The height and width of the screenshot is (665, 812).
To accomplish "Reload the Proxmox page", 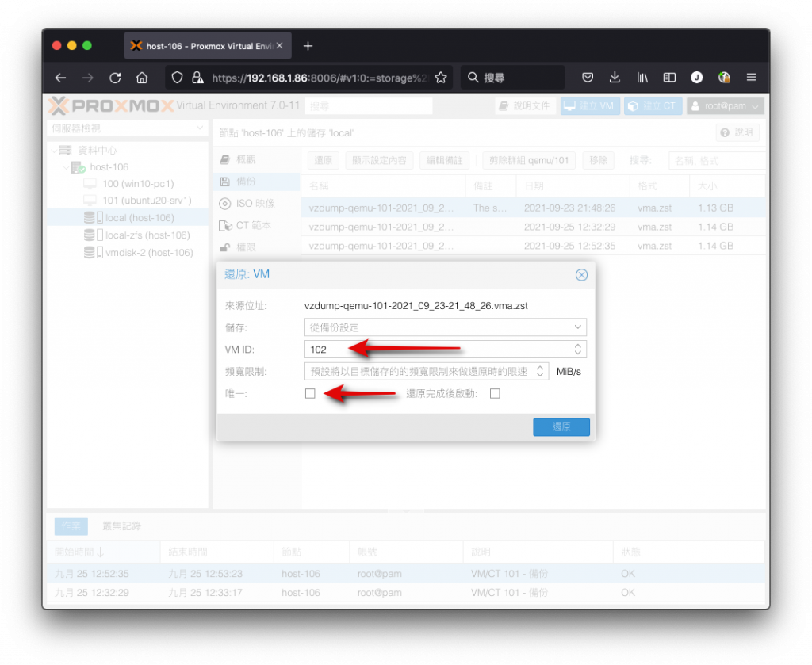I will click(115, 78).
